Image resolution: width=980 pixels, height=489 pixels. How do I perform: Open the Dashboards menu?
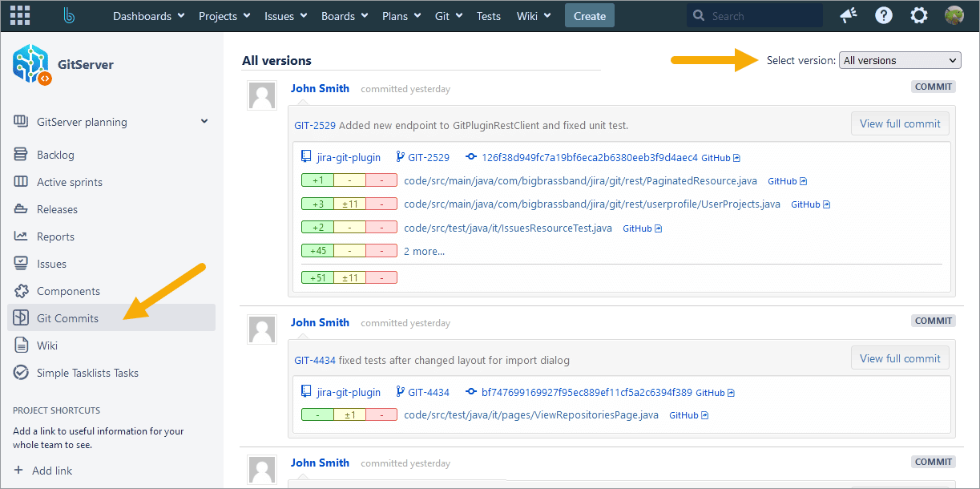[148, 16]
